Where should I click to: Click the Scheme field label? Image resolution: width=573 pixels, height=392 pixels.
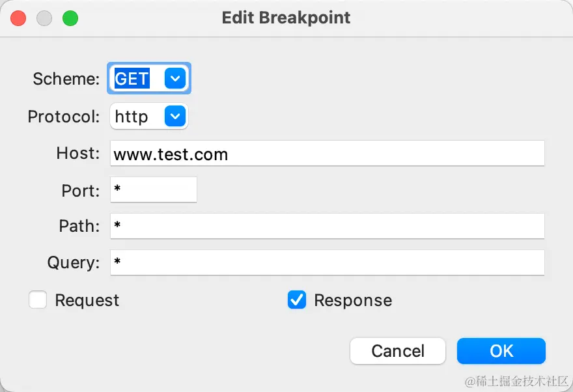66,79
